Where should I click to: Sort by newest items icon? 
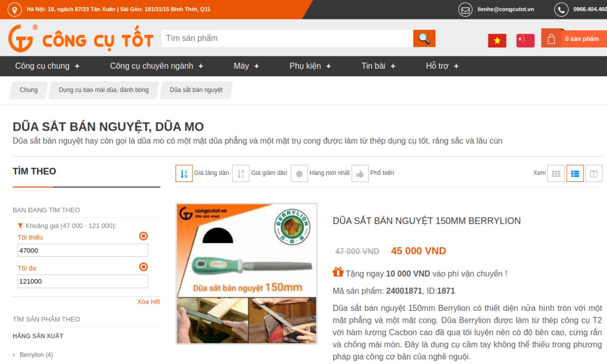pos(299,173)
